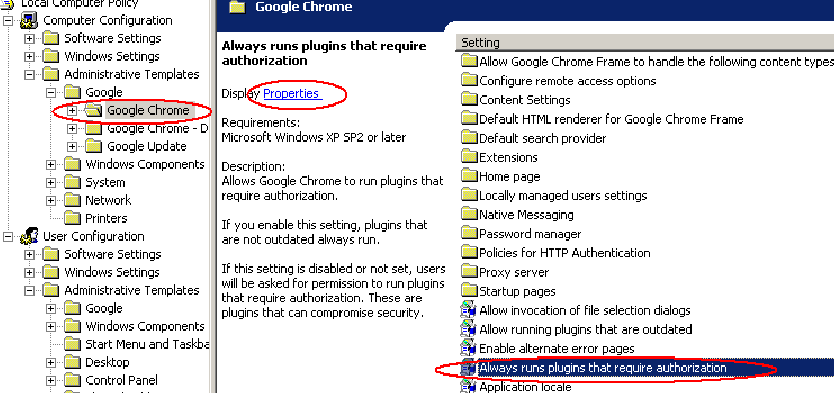Select the Extensions folder icon in settings list
The width and height of the screenshot is (834, 393).
pos(469,157)
